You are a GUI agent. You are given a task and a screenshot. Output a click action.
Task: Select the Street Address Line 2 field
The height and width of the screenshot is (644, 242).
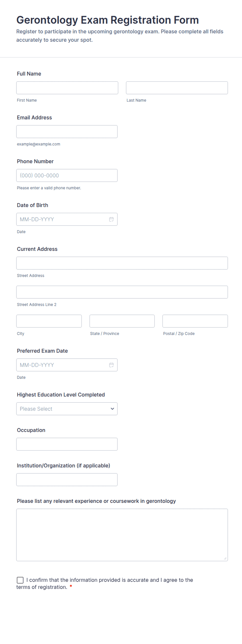click(x=122, y=292)
